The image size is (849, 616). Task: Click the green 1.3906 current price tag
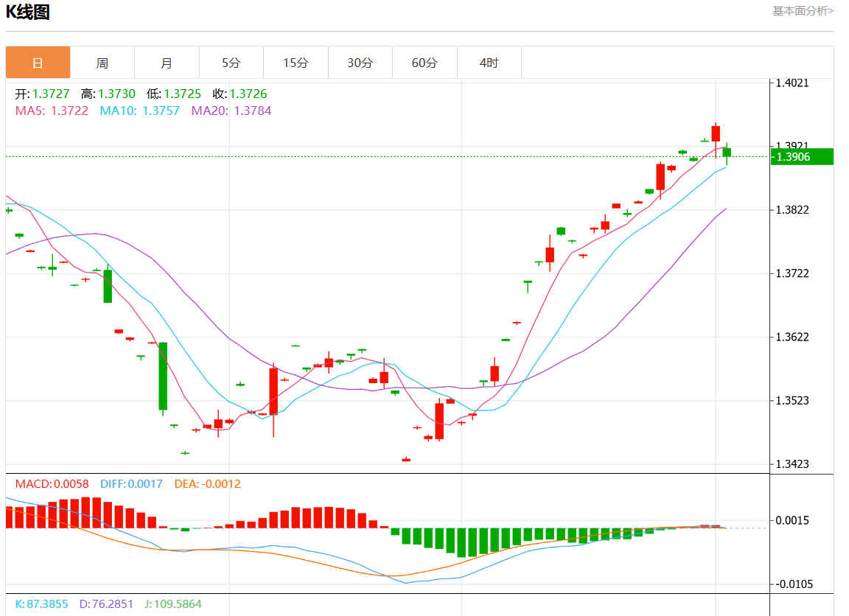click(x=802, y=157)
